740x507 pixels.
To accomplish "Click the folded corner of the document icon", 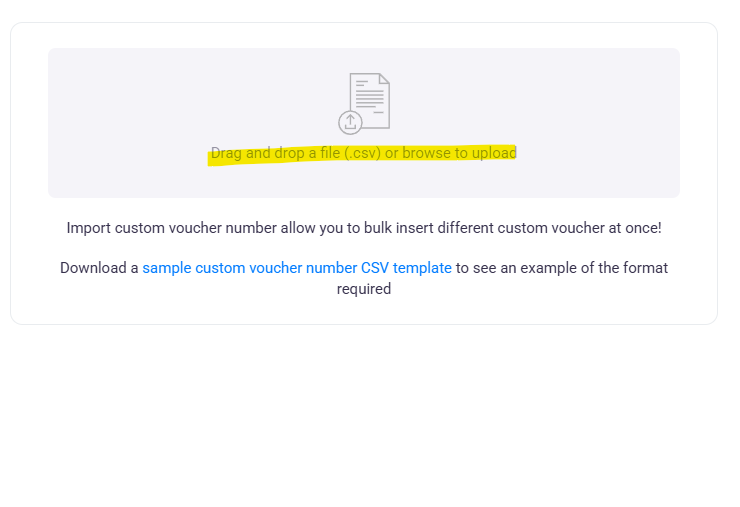I will click(384, 79).
